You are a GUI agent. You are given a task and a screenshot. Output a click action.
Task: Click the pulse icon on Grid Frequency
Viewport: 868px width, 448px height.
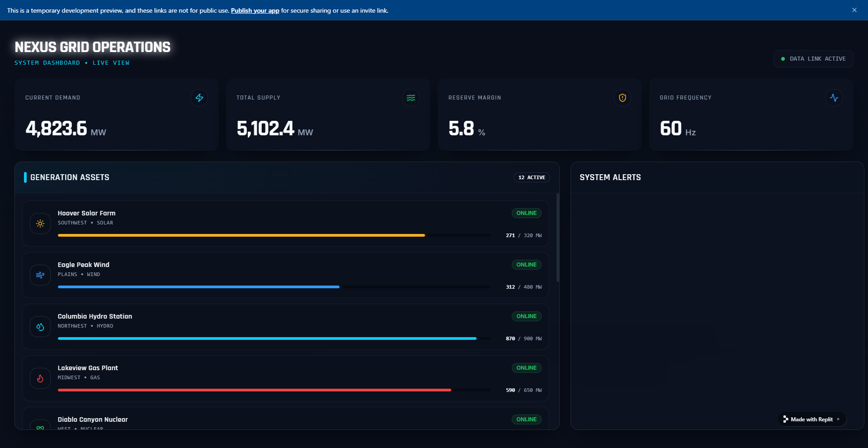pyautogui.click(x=834, y=98)
